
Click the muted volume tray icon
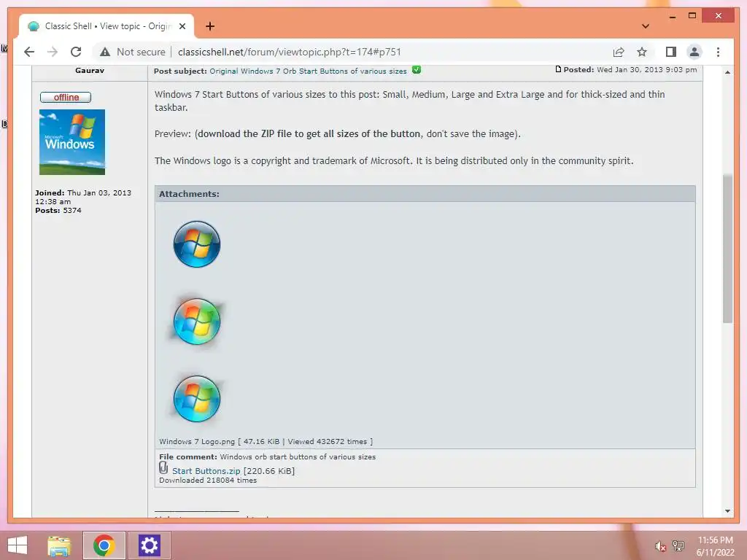660,546
